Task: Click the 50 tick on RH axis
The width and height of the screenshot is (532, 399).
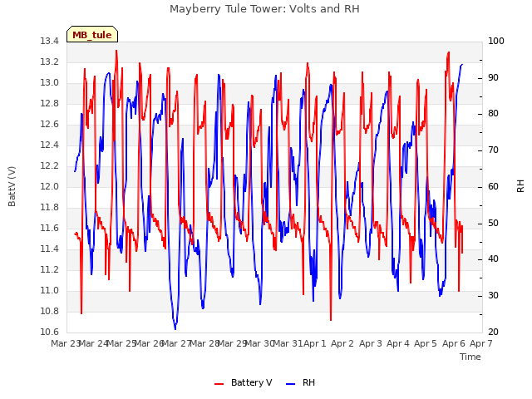Action: (x=493, y=224)
